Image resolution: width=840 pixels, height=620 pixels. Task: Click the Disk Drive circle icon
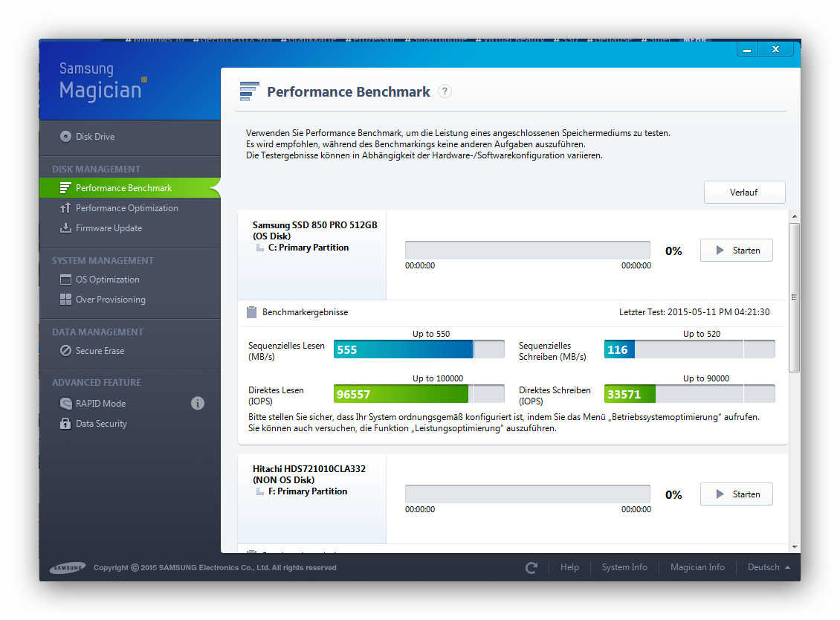(65, 137)
